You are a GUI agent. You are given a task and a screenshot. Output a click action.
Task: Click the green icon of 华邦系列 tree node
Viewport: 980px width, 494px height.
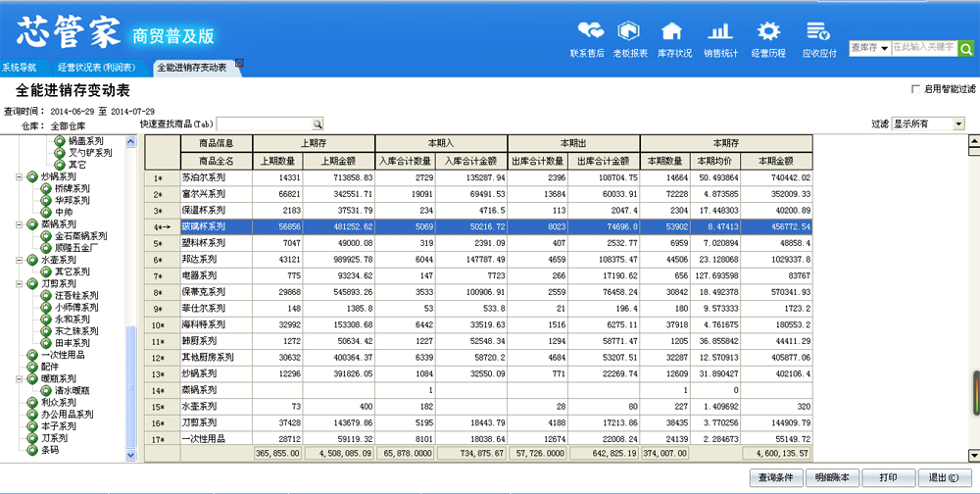(46, 200)
